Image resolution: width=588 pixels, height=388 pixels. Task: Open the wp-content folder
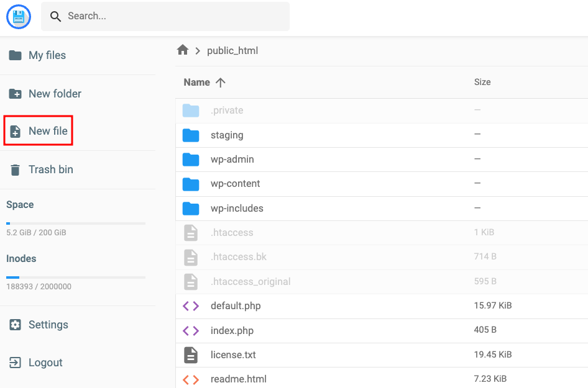coord(234,184)
